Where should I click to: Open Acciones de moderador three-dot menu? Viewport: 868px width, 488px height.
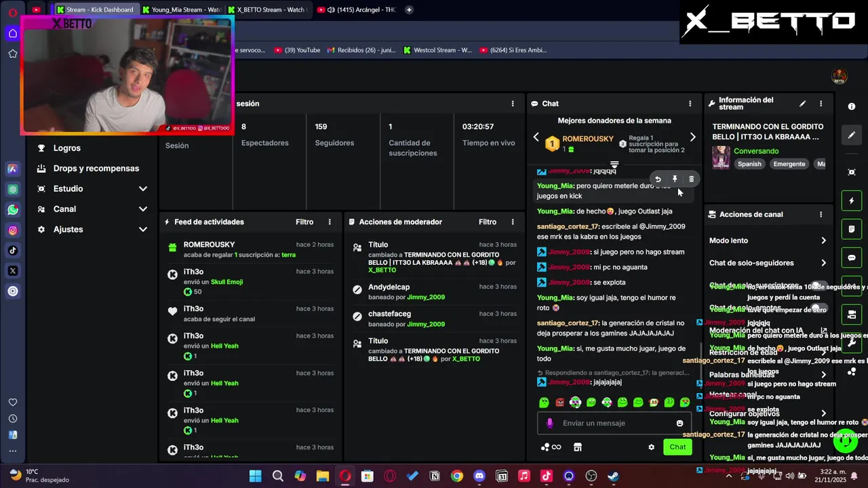513,222
